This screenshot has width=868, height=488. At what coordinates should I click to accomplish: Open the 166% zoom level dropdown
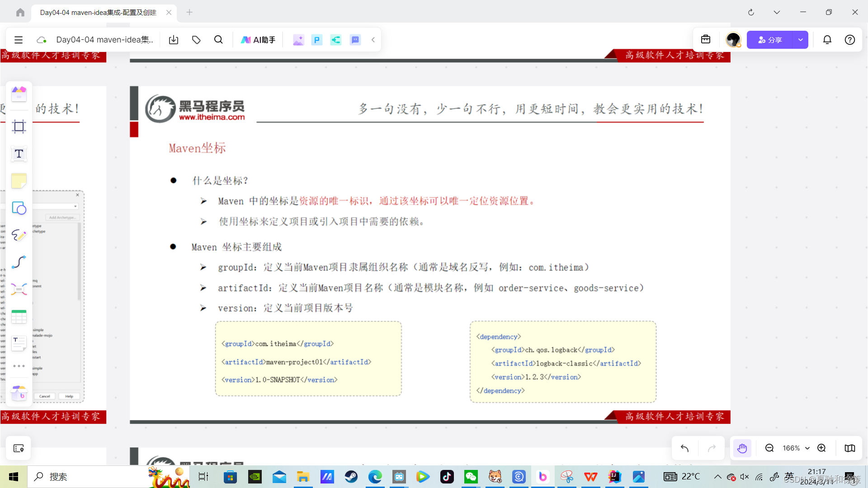coord(796,448)
